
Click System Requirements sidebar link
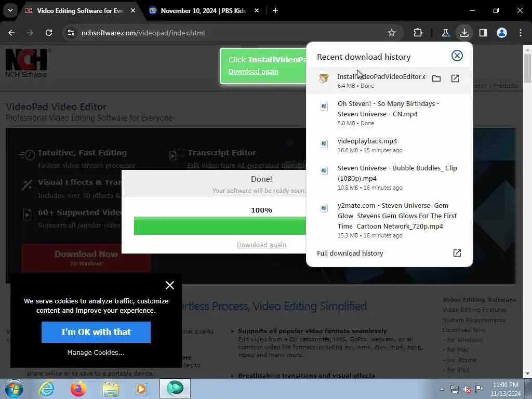(x=474, y=320)
